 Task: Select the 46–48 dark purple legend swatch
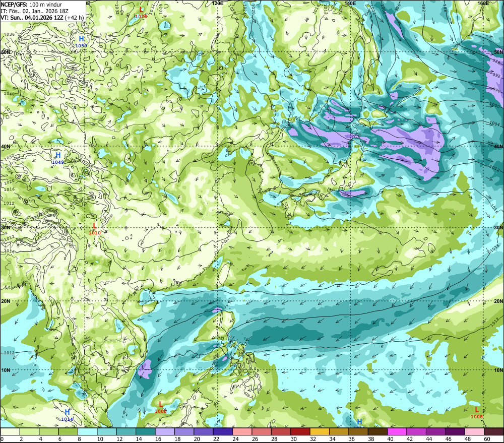pyautogui.click(x=455, y=431)
